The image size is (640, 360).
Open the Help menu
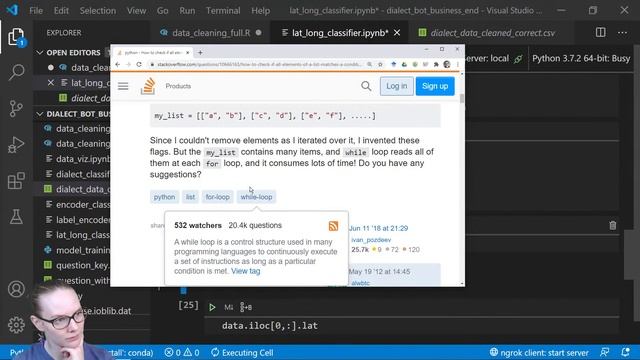(260, 11)
